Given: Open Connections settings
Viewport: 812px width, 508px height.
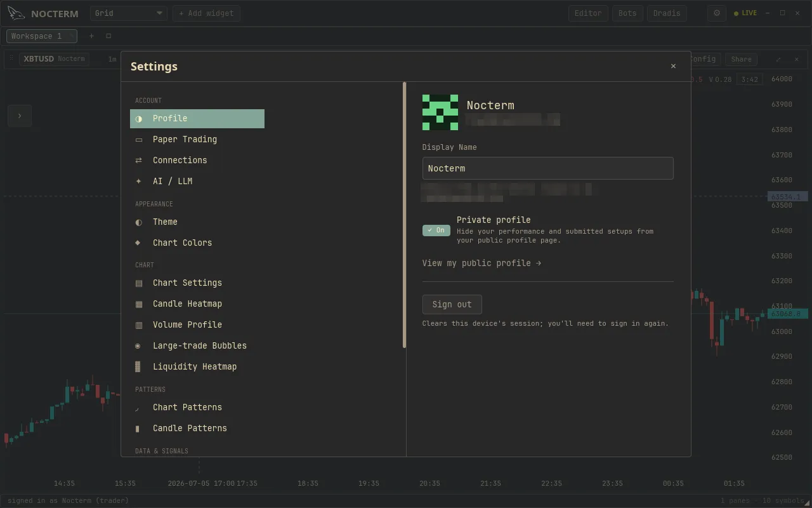Looking at the screenshot, I should pos(197,161).
